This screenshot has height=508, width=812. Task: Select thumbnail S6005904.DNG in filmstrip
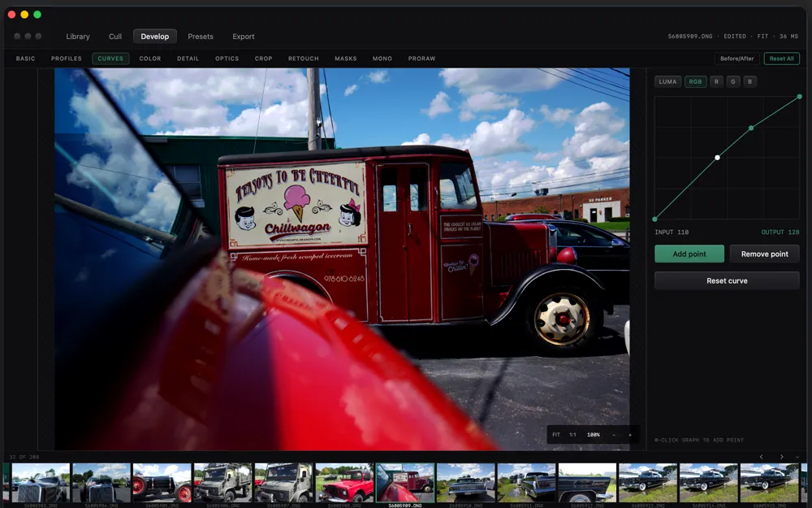click(x=101, y=483)
